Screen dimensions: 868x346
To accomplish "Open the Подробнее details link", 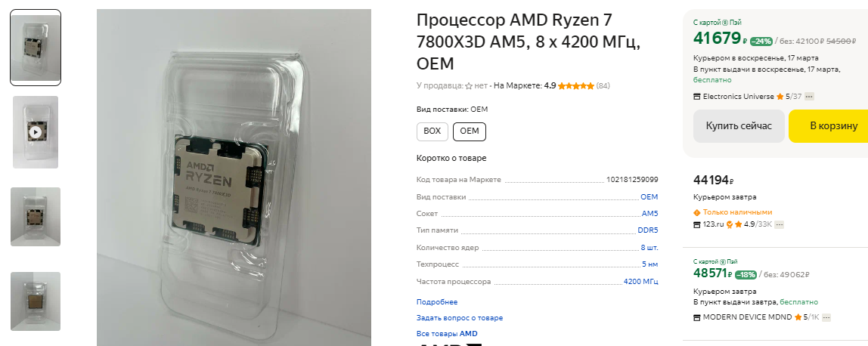I will [437, 302].
